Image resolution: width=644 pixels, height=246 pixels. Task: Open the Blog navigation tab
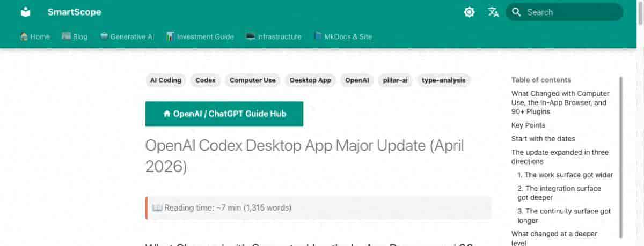tap(75, 36)
